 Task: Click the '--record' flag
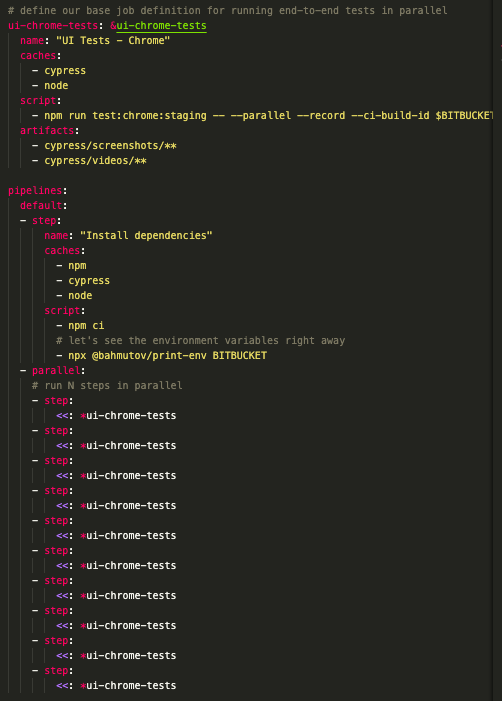[x=321, y=115]
